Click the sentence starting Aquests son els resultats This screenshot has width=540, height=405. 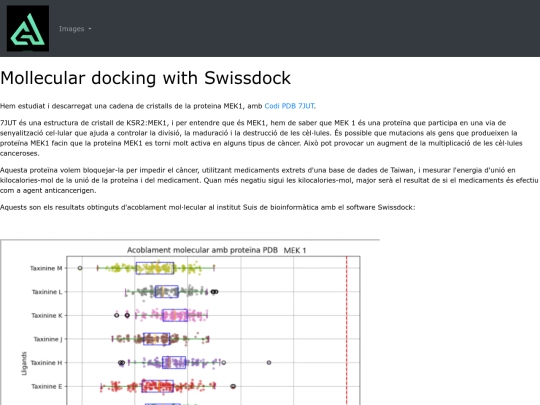[208, 207]
